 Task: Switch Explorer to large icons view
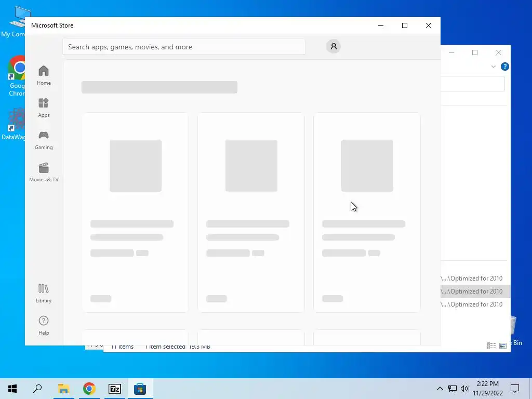(503, 345)
